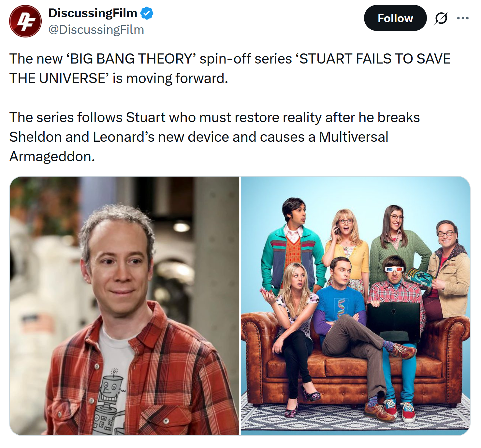481x448 pixels.
Task: Click the red-blue 3D glasses in the photo
Action: [394, 269]
